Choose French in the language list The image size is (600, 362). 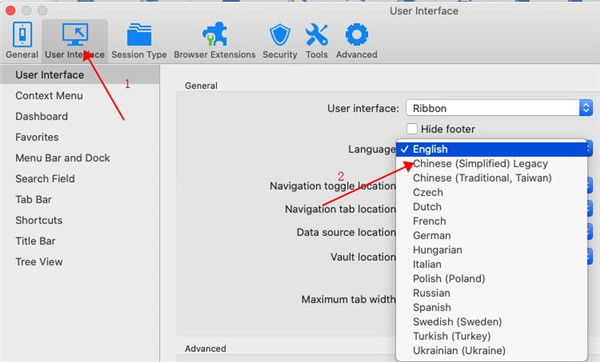pos(492,221)
